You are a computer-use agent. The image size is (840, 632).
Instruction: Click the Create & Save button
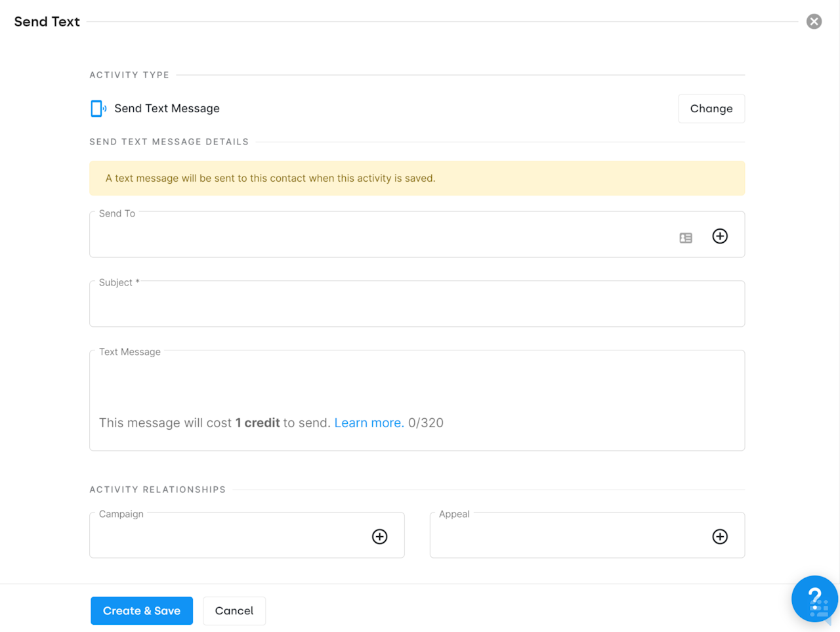(142, 610)
